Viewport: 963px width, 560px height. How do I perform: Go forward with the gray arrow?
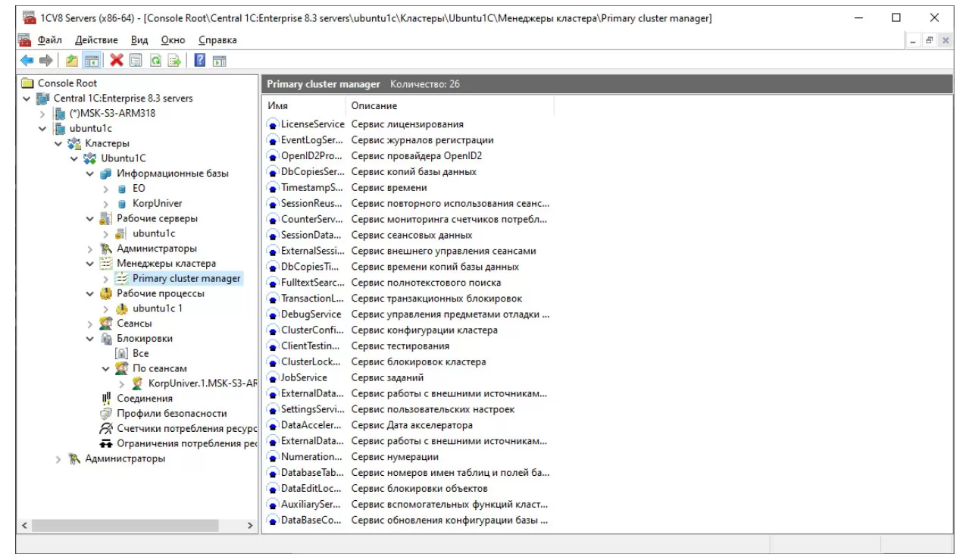[45, 61]
